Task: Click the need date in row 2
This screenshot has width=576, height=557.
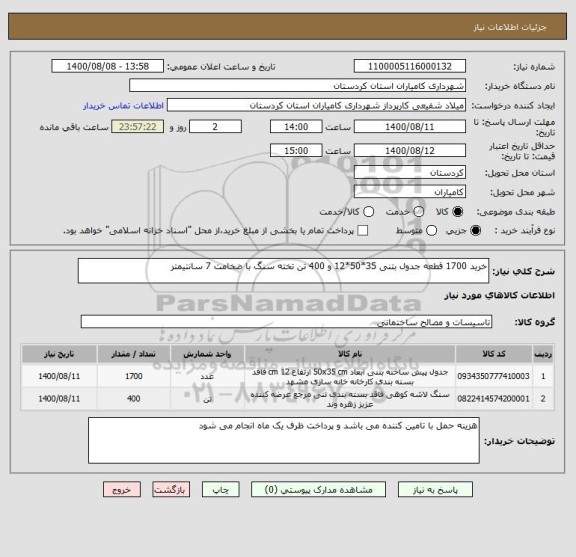Action: [59, 399]
